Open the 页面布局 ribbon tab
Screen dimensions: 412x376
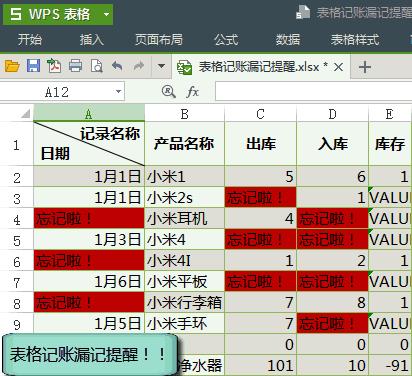(159, 40)
